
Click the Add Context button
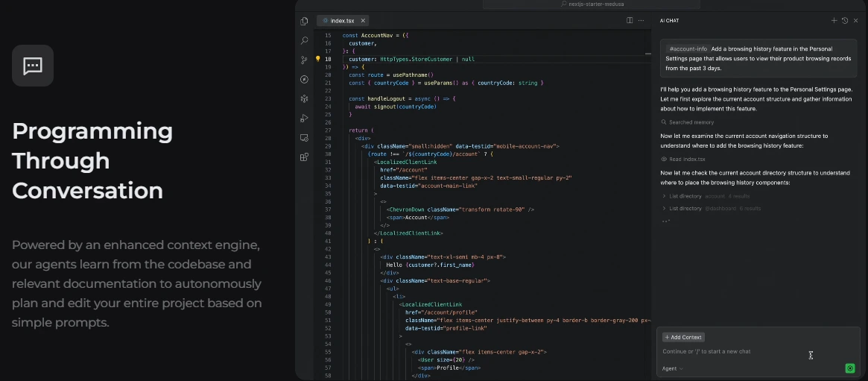(683, 337)
